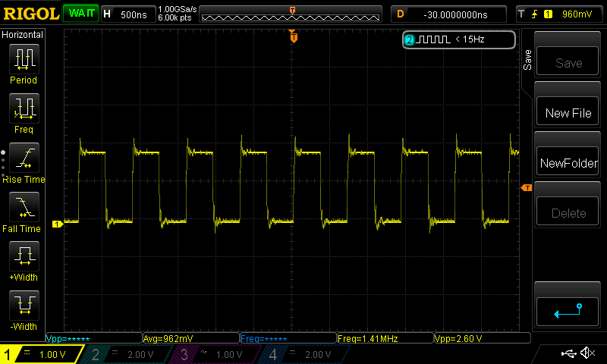Select channel 3 at 1.00 V
This screenshot has height=364, width=607.
point(215,354)
